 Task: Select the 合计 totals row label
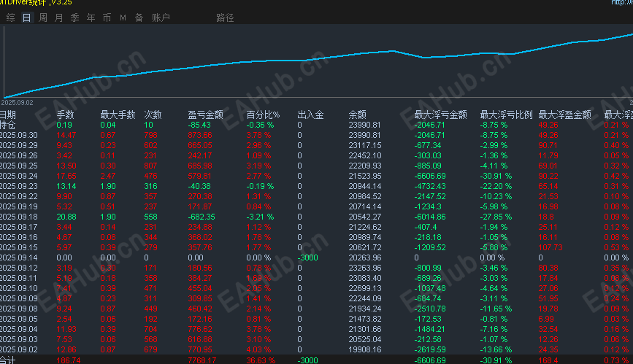coord(7,360)
